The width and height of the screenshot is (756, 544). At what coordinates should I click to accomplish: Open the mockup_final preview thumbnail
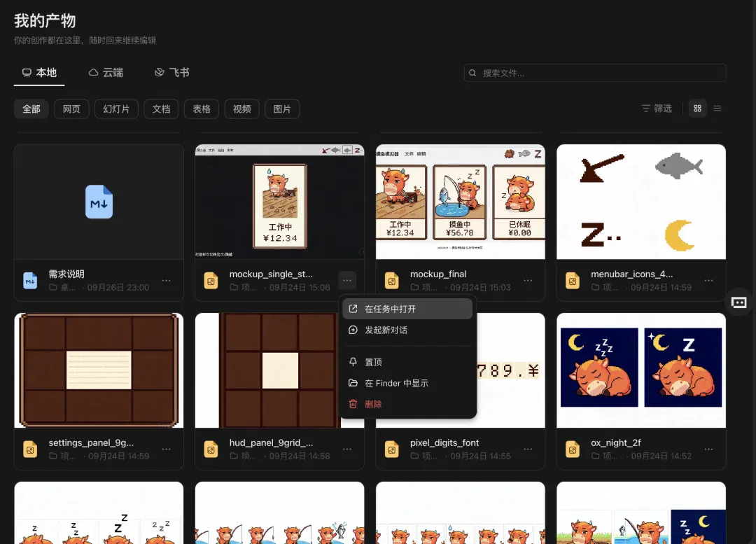click(x=461, y=202)
